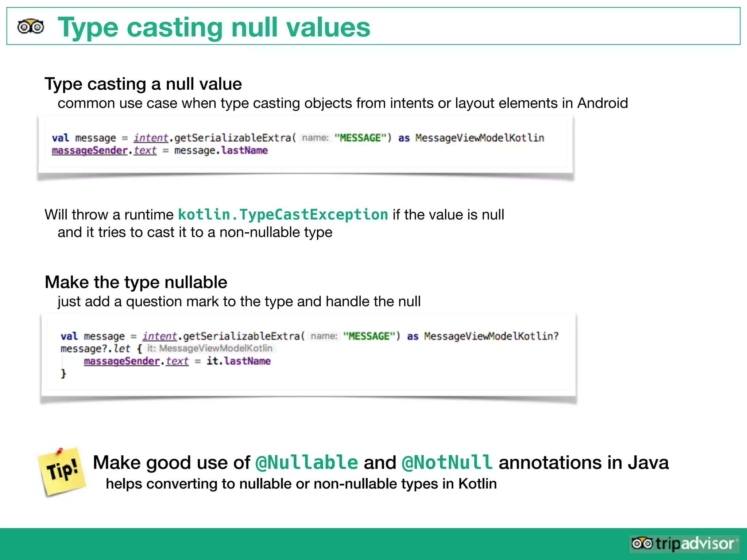Click the 'it: MessageViewModelKotlin' type hint

[210, 348]
